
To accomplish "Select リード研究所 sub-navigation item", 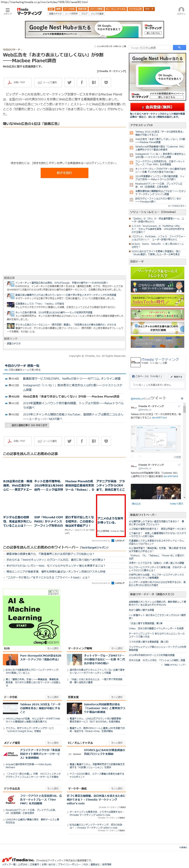I will click(71, 14).
